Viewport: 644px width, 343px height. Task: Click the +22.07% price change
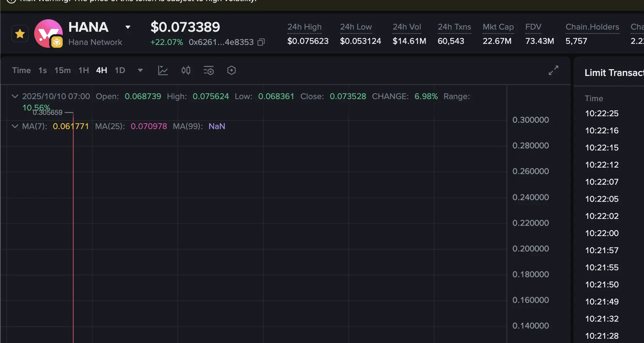167,42
